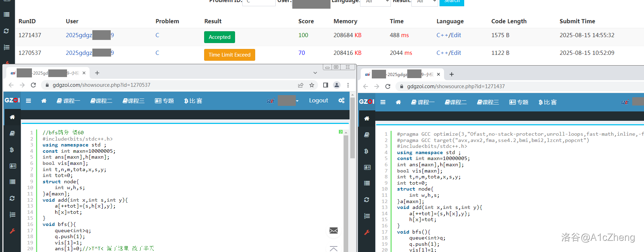644x252 pixels.
Task: Open the settings gears icon beside Logout
Action: [x=341, y=101]
